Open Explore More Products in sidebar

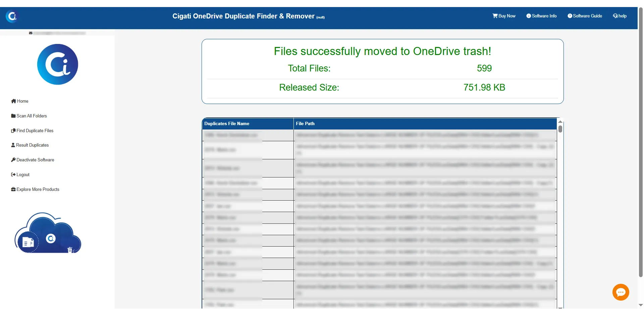click(35, 189)
